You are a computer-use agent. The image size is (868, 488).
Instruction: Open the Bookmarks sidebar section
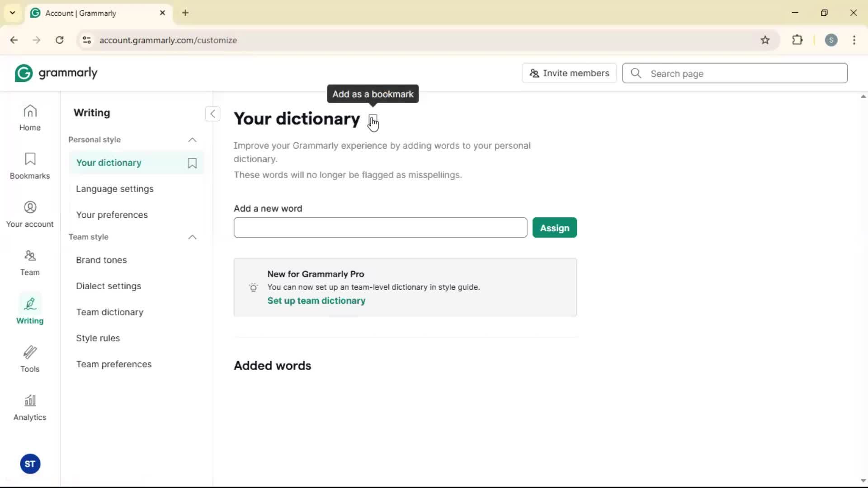[30, 166]
